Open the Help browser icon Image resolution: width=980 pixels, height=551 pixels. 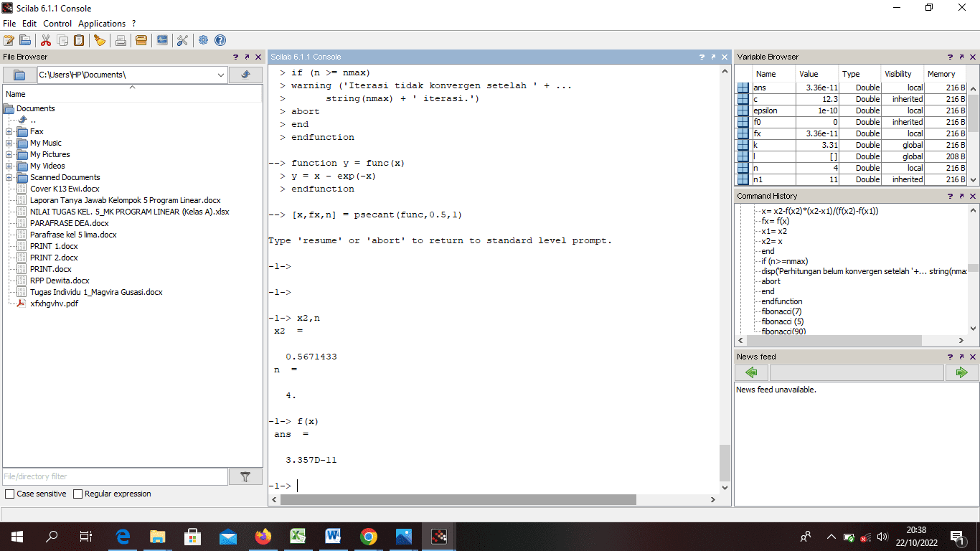coord(220,40)
